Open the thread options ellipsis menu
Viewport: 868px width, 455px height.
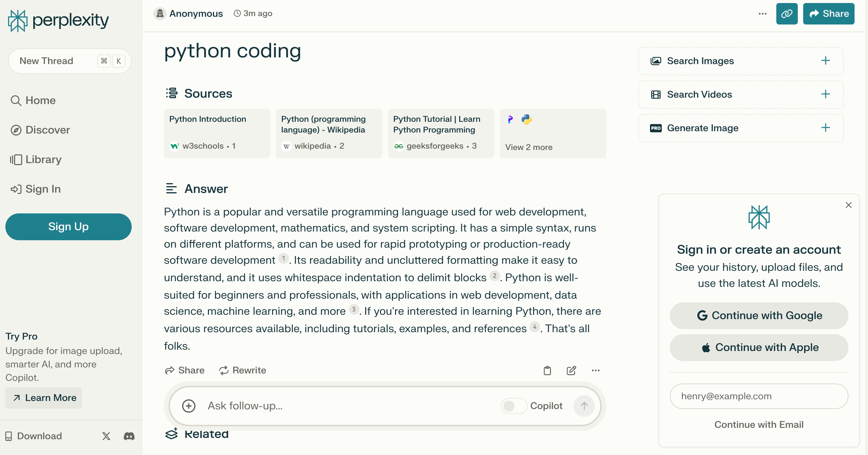tap(763, 14)
